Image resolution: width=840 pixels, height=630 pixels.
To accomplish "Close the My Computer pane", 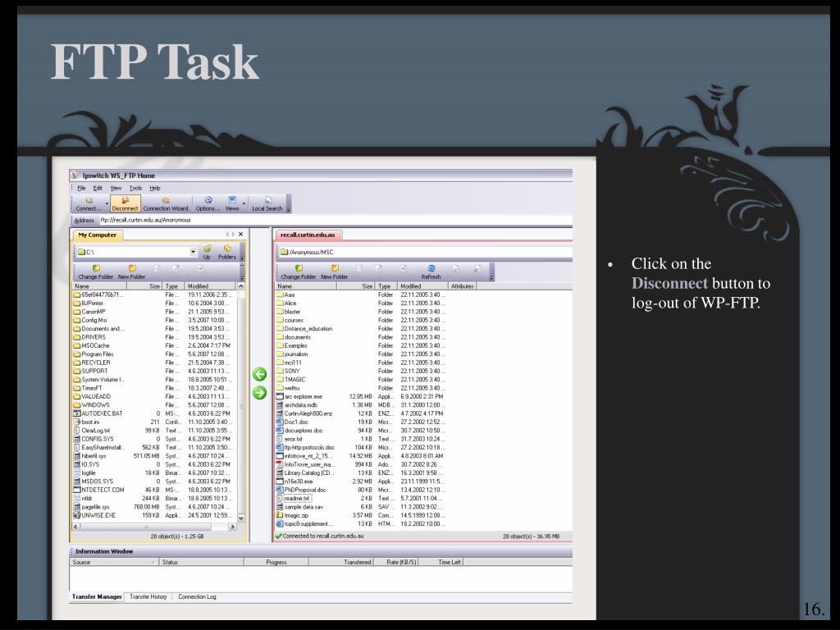I will pos(240,234).
